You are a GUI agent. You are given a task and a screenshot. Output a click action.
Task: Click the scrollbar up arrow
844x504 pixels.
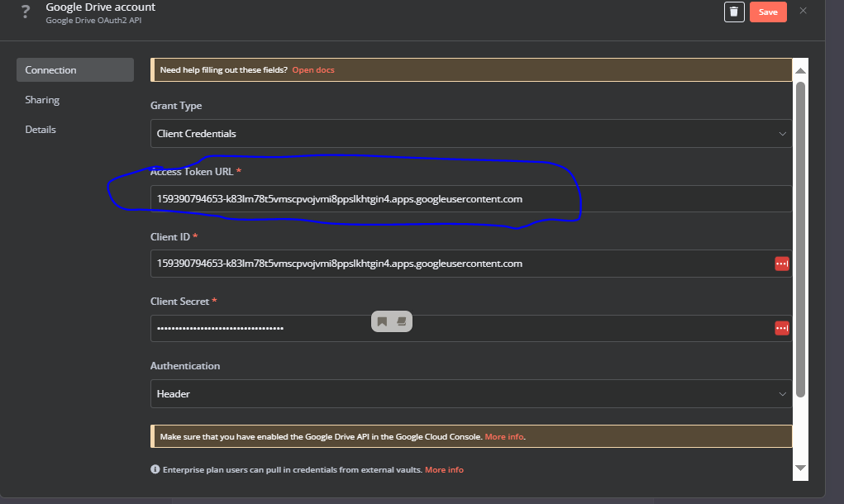(x=800, y=70)
